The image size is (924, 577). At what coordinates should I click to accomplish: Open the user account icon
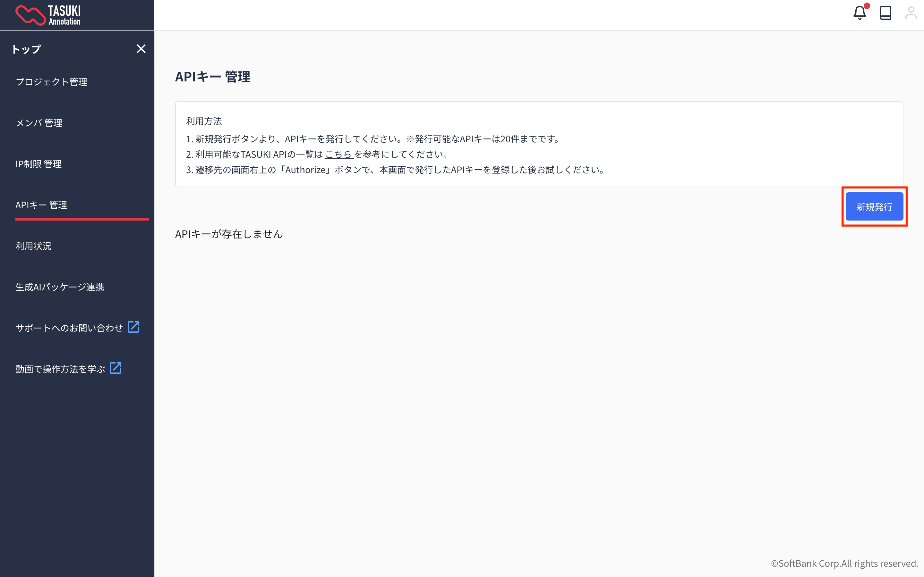pyautogui.click(x=911, y=13)
